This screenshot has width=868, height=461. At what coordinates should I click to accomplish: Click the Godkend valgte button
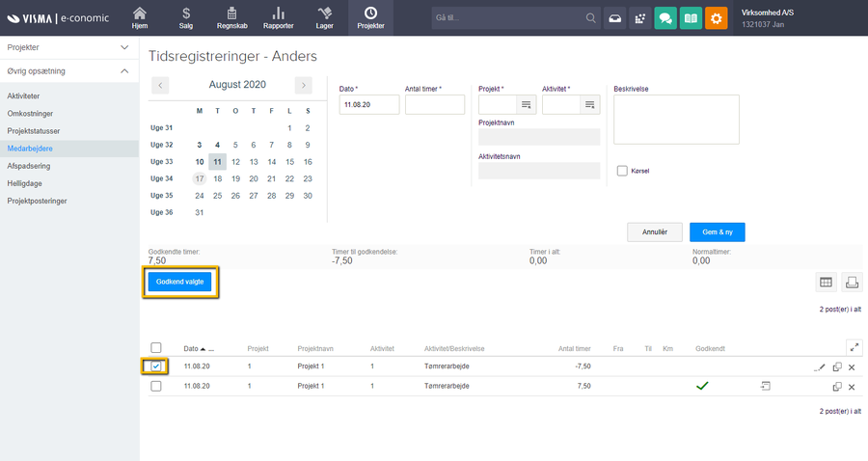pyautogui.click(x=182, y=282)
